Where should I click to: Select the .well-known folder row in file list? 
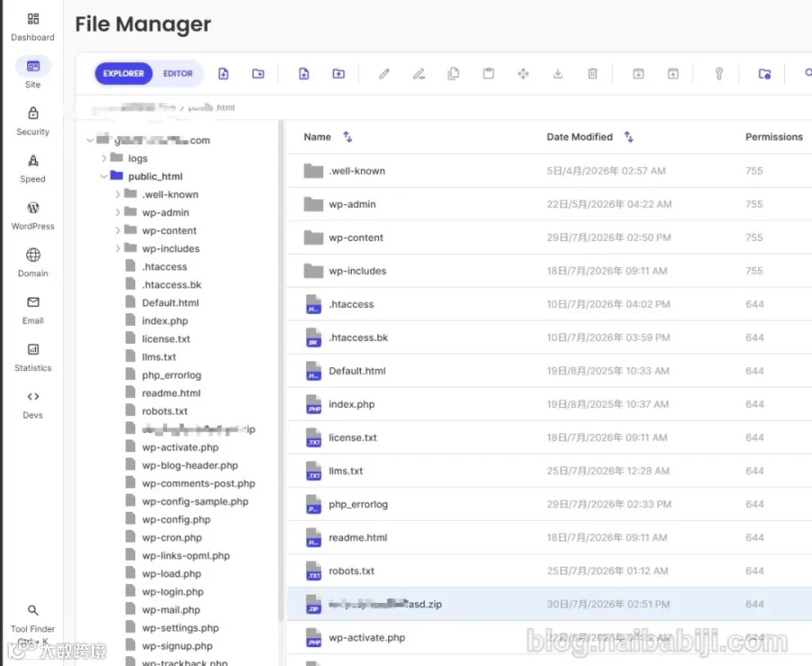[x=549, y=171]
